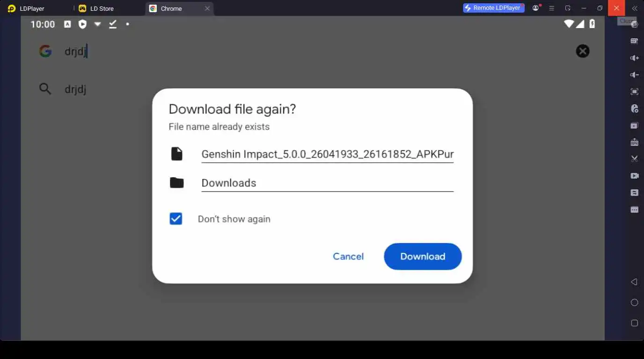This screenshot has height=359, width=644.
Task: Open the keyboard mapping icon
Action: 634,41
